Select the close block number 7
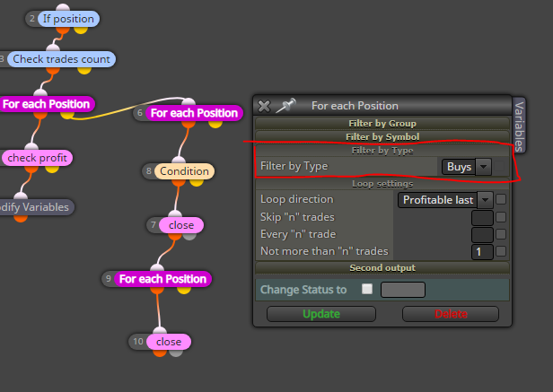 click(181, 225)
